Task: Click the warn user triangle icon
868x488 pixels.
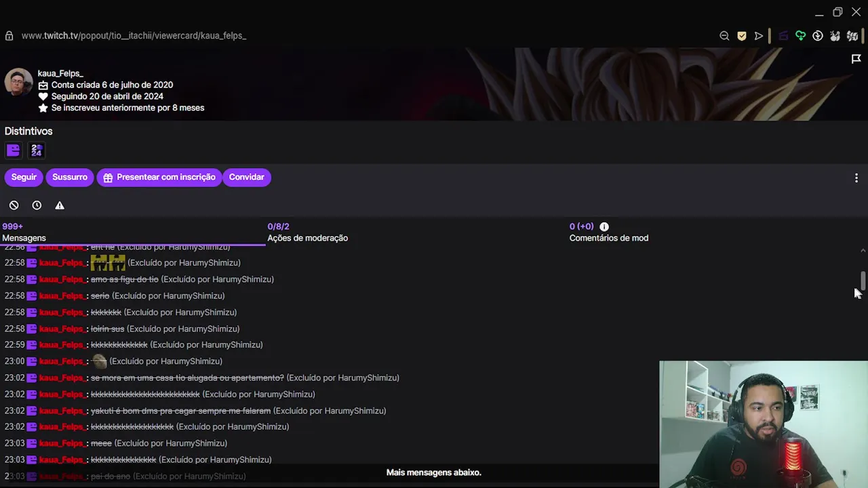Action: pos(60,205)
